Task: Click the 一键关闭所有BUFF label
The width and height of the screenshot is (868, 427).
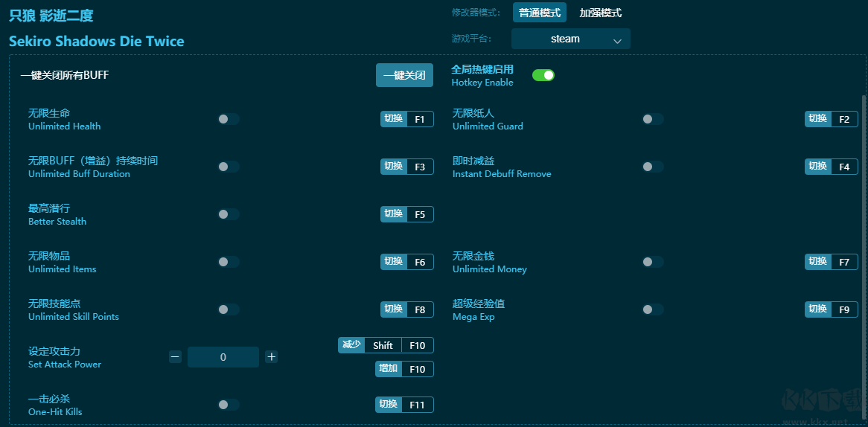Action: (x=65, y=75)
